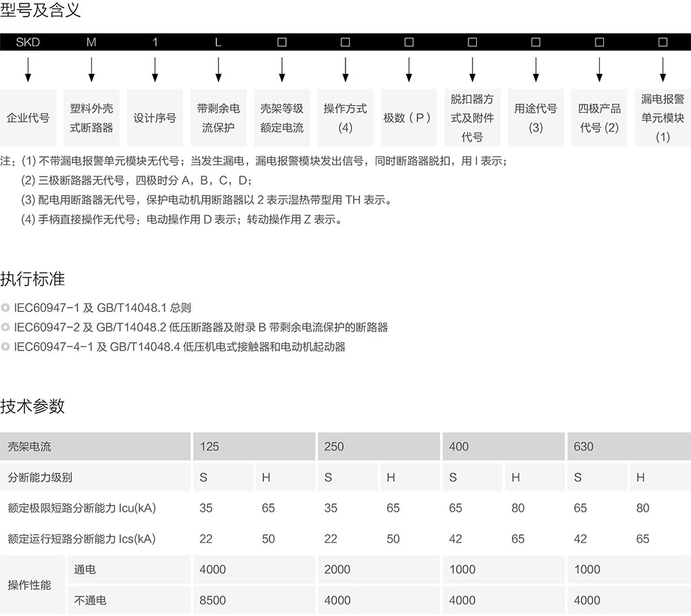Select the 四极产品代号 (2) box
Screen dimensions: 691x616
[x=599, y=118]
